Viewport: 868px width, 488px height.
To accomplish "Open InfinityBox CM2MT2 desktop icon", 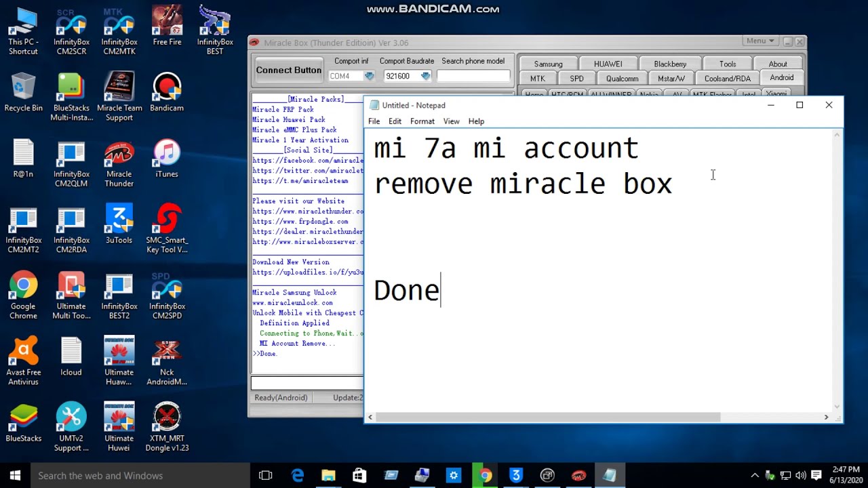I will click(x=23, y=229).
